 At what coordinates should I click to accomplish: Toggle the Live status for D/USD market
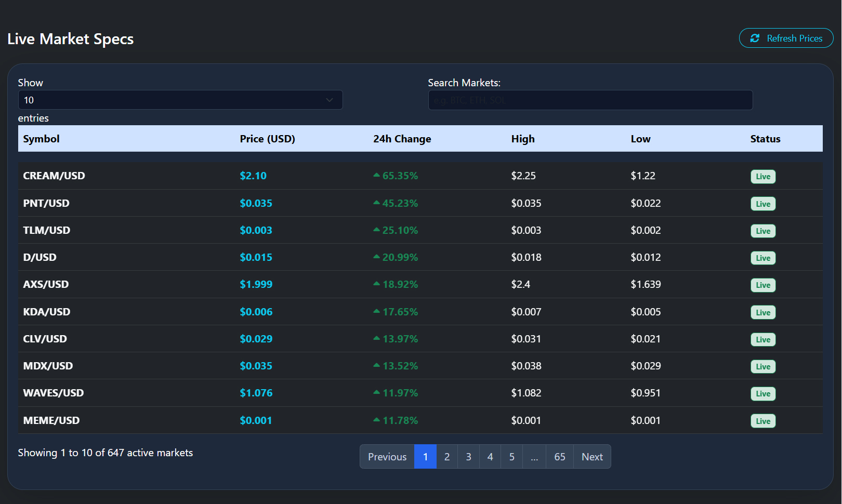click(762, 258)
